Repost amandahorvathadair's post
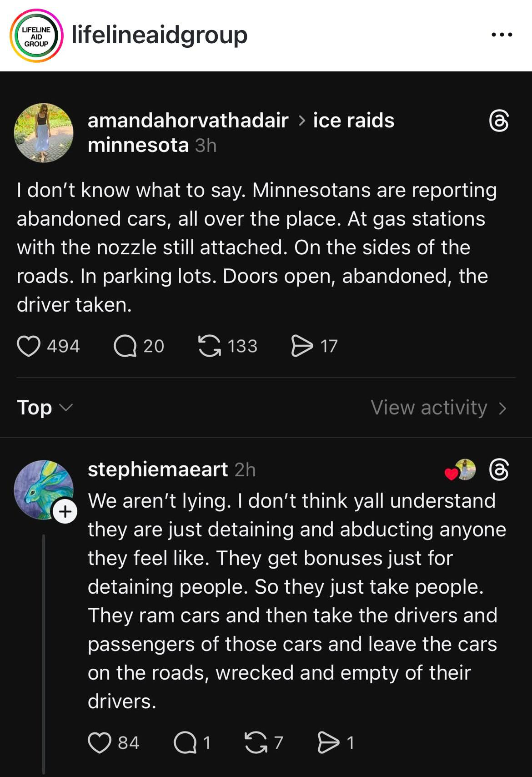 [210, 346]
